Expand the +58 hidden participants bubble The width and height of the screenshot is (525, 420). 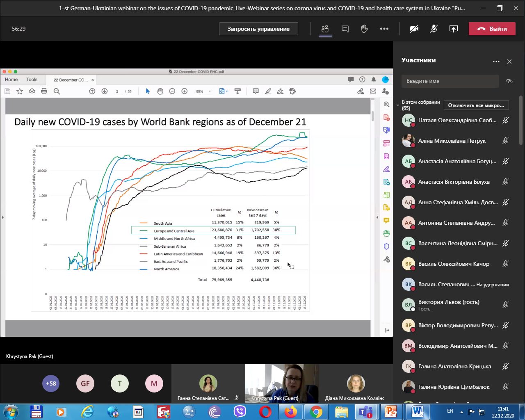click(51, 383)
